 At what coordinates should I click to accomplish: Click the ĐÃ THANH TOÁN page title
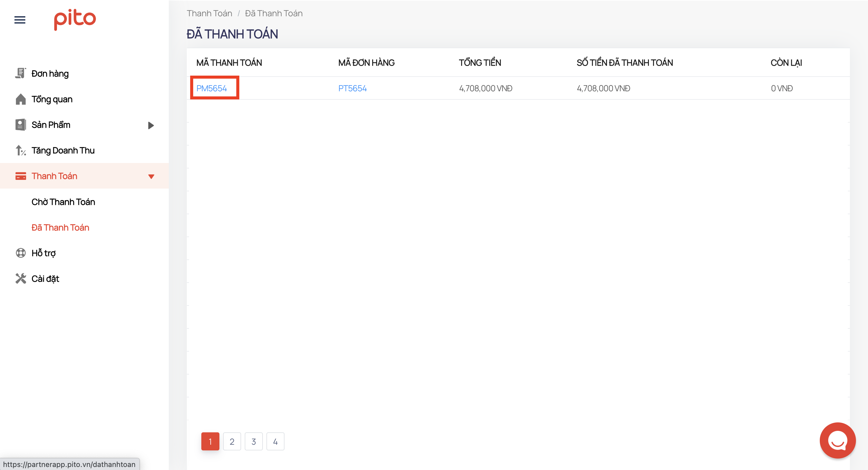tap(232, 34)
